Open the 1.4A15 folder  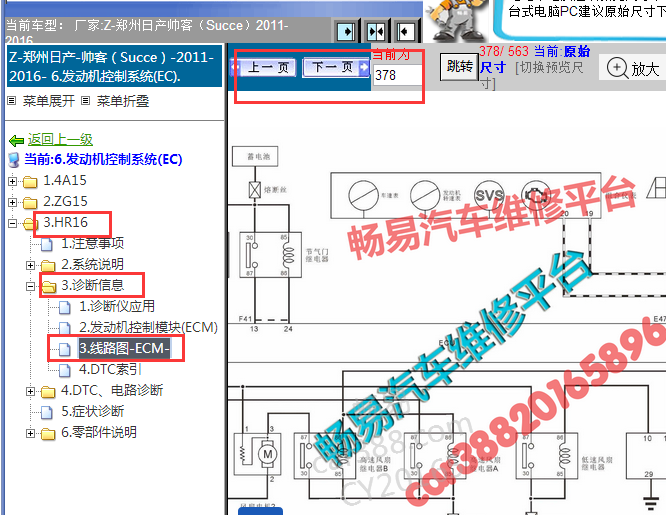click(x=65, y=181)
